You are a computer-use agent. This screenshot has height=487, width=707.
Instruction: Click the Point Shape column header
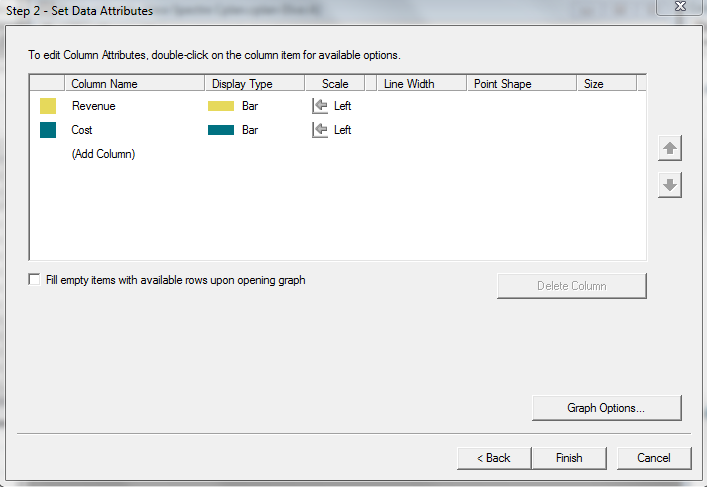pyautogui.click(x=522, y=84)
